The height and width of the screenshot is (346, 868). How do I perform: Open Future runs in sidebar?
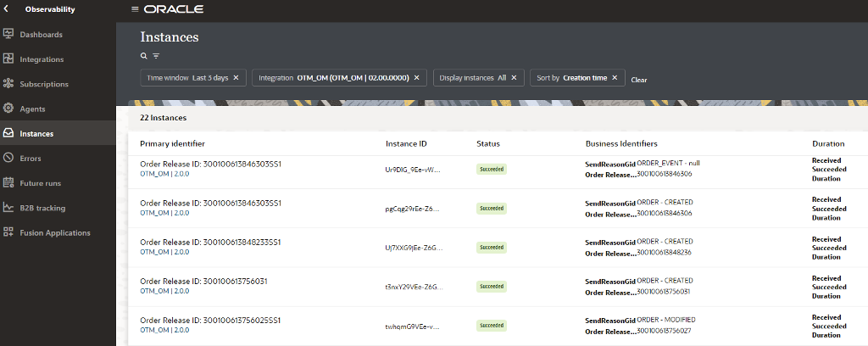[41, 183]
